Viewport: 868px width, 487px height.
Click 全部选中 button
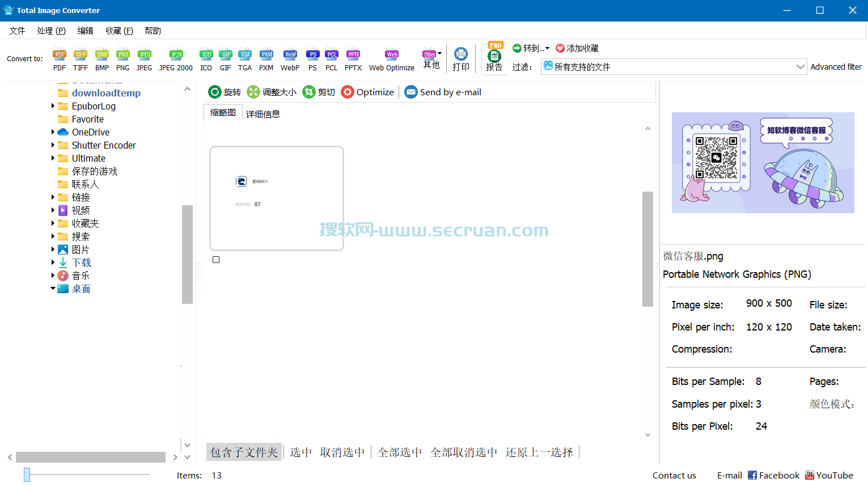[400, 452]
